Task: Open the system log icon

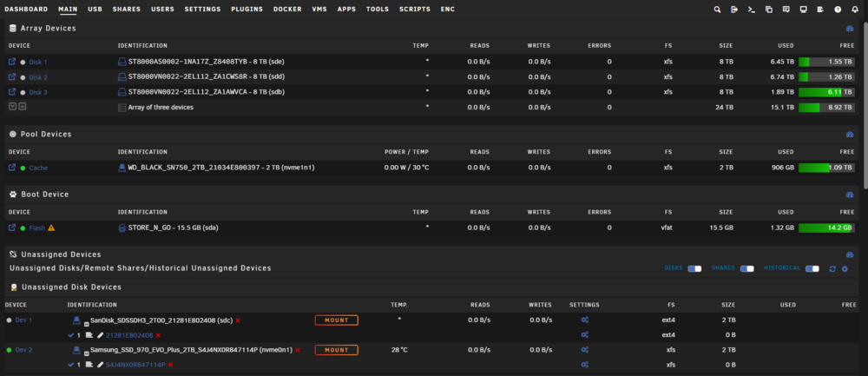Action: coord(820,10)
